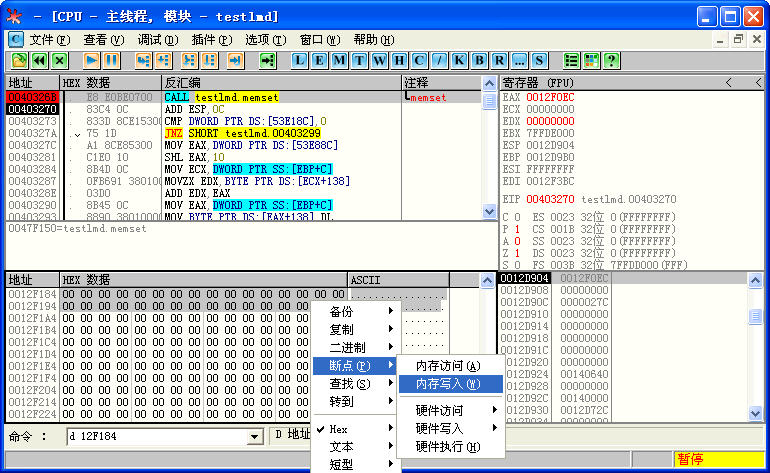Open the 调试(D) menu

point(158,40)
